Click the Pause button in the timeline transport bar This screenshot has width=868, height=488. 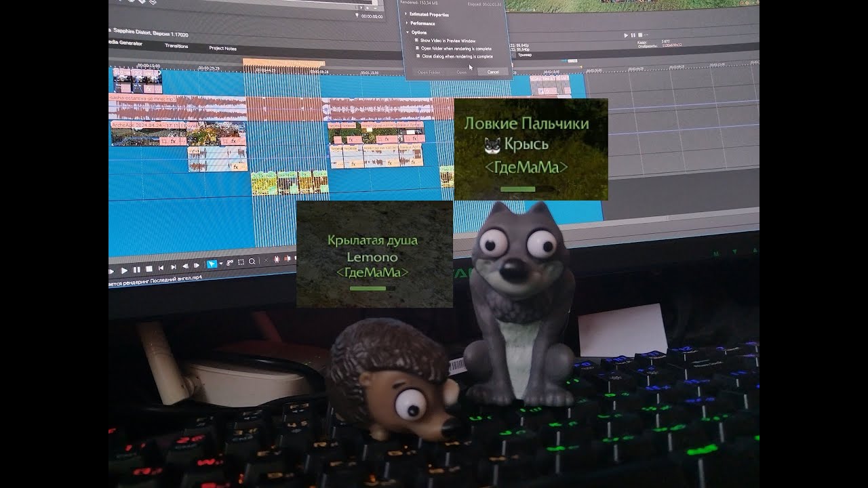(x=137, y=270)
